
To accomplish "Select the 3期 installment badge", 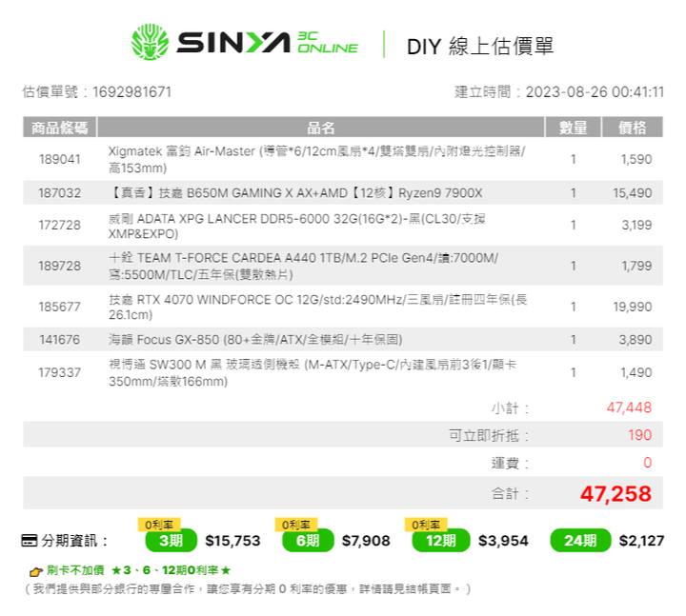I will coord(171,541).
